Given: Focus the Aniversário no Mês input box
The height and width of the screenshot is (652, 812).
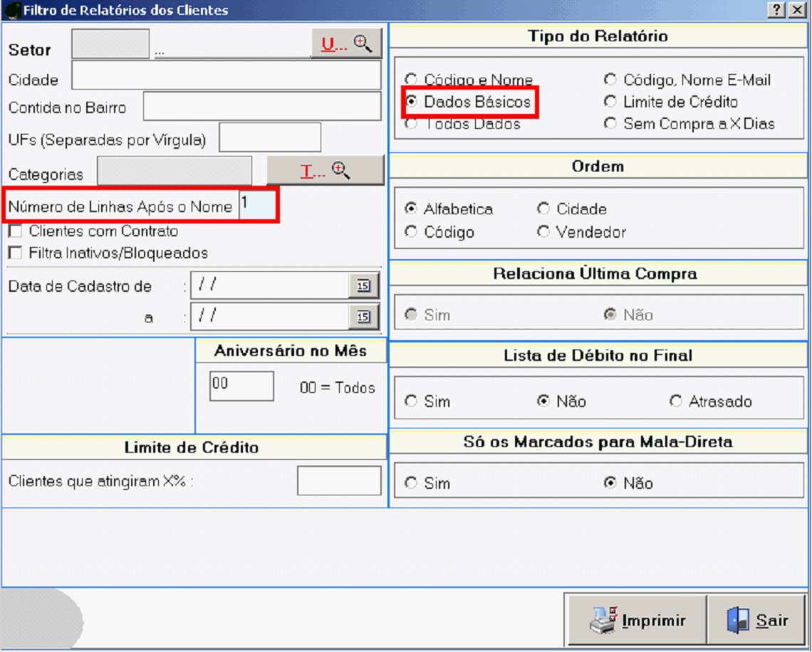Looking at the screenshot, I should pyautogui.click(x=241, y=386).
